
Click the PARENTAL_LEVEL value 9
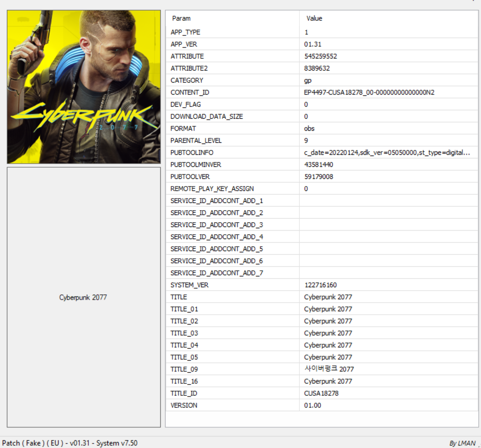(306, 140)
